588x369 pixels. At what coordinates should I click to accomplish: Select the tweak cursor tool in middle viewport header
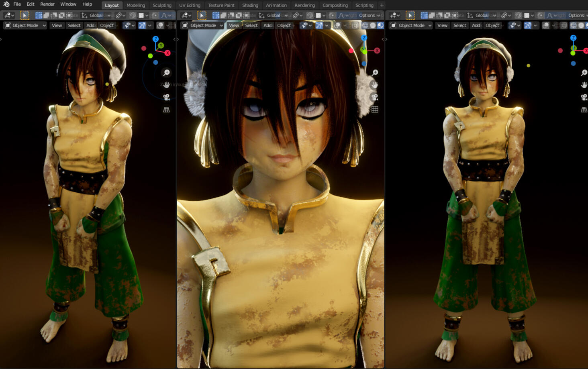202,15
